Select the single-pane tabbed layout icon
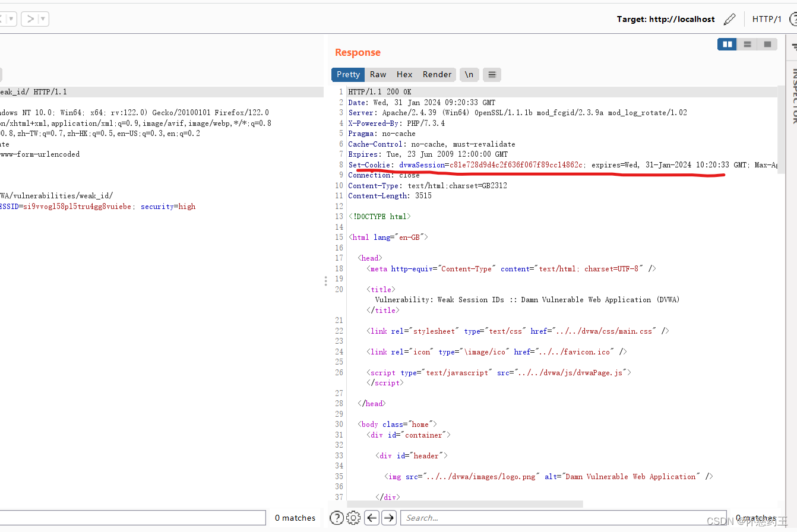This screenshot has width=797, height=532. pos(767,45)
